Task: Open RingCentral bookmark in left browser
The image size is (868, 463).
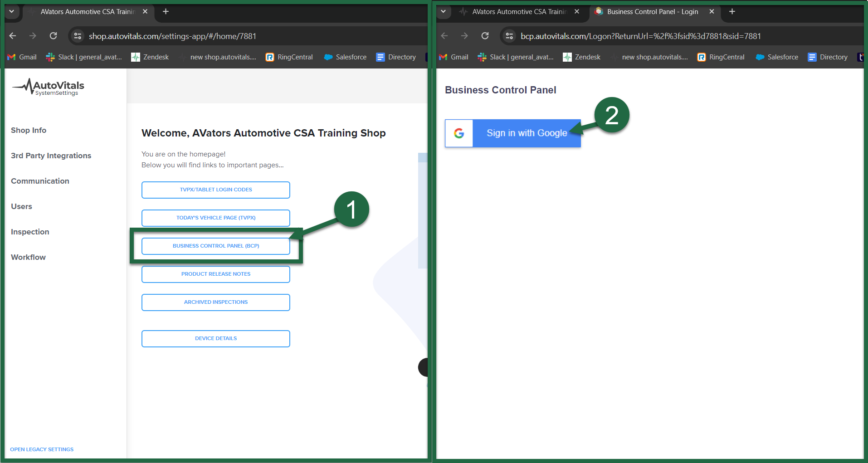Action: click(x=289, y=57)
